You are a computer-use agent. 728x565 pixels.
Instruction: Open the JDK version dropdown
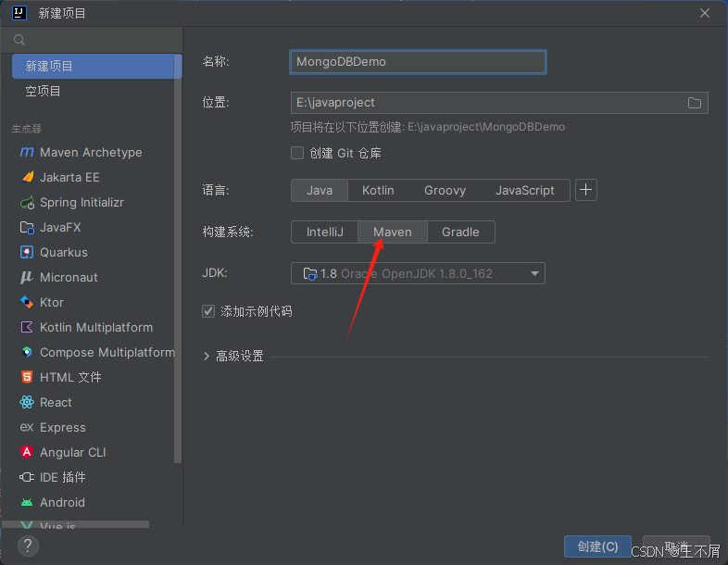pyautogui.click(x=418, y=273)
